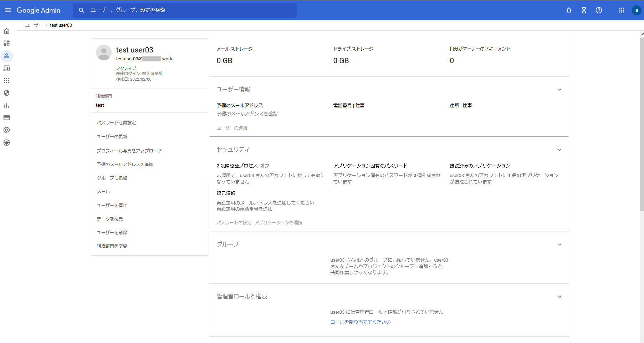This screenshot has width=644, height=343.
Task: Click the アクティブ status text
Action: pos(126,68)
